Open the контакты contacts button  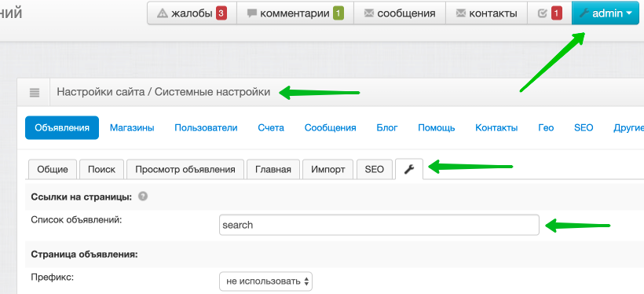486,13
